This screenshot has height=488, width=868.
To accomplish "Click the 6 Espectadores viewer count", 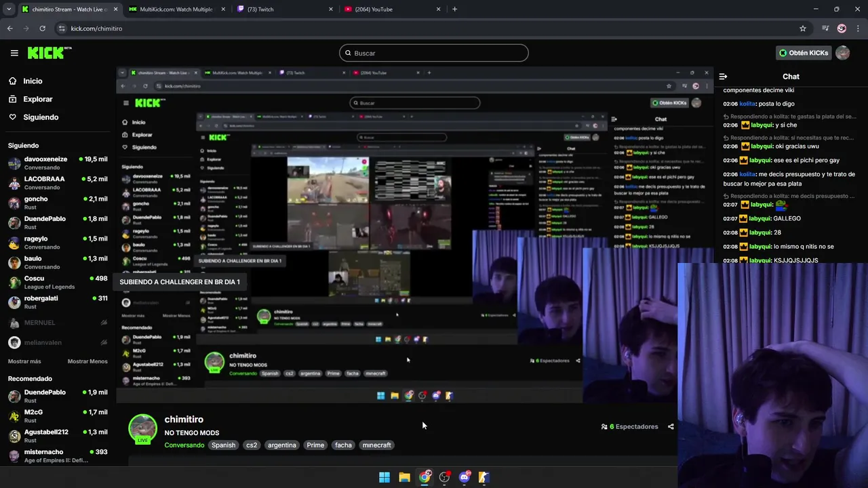I will 629,427.
